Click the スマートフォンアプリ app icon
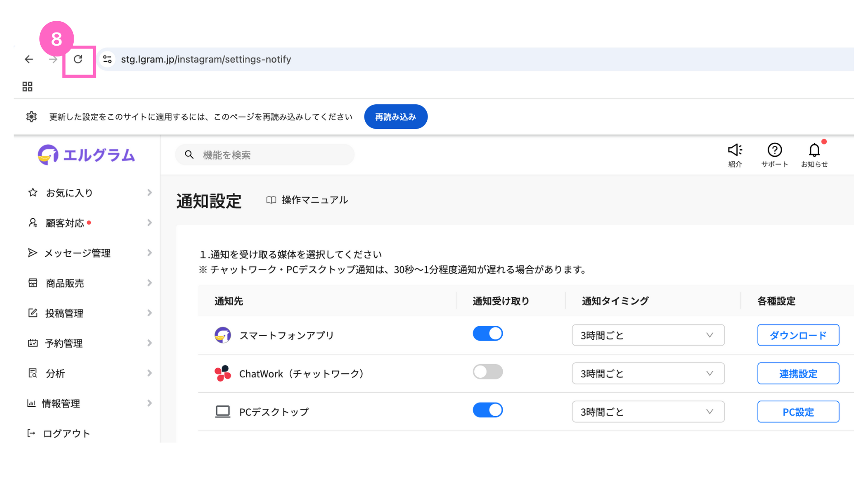 222,335
